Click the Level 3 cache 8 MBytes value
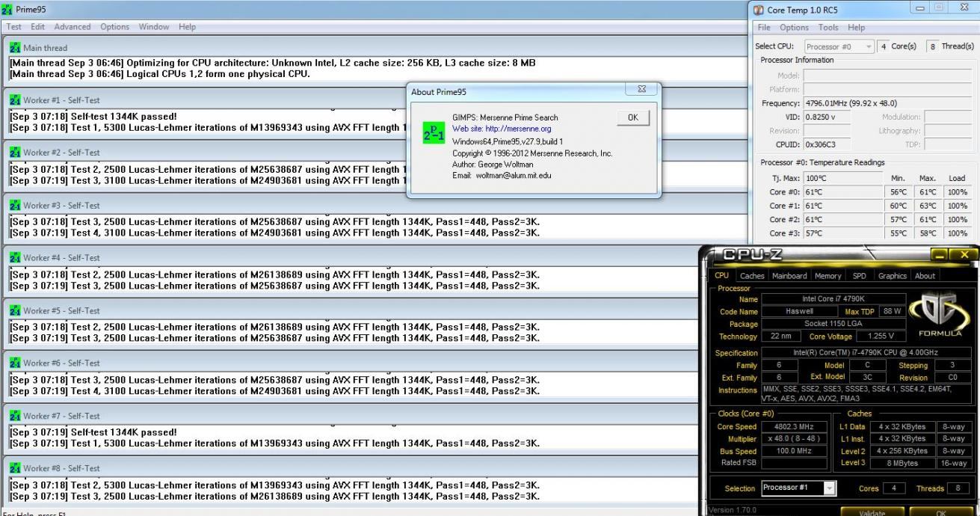980x516 pixels. point(902,463)
